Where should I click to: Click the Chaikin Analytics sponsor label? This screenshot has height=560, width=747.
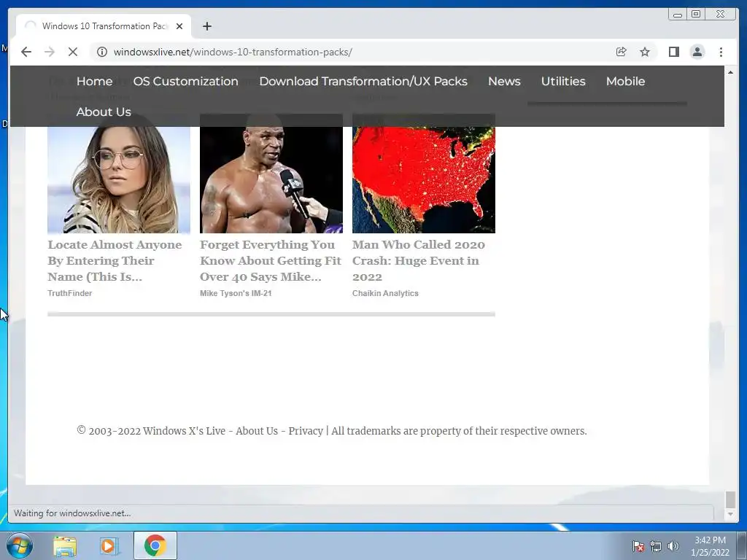click(x=385, y=293)
